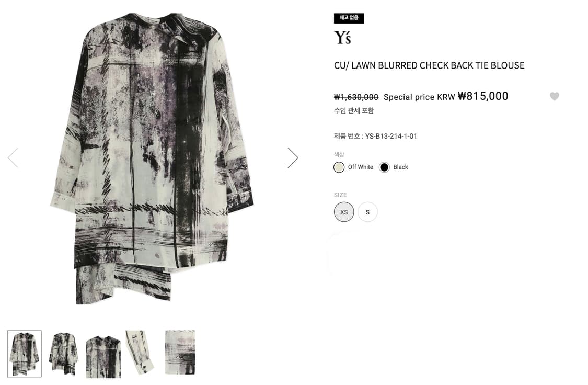
Task: Show next product image with right arrow
Action: tap(293, 157)
